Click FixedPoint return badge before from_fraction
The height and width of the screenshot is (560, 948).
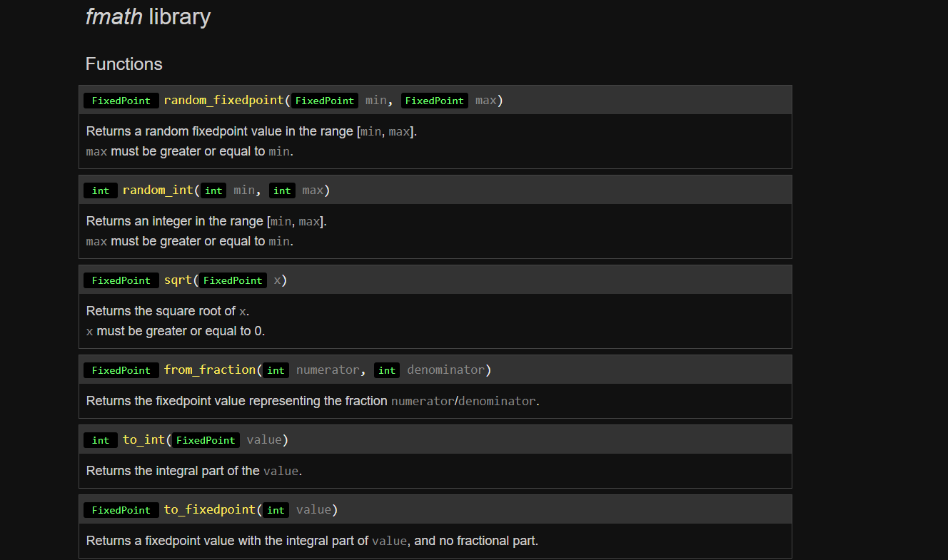click(x=121, y=370)
